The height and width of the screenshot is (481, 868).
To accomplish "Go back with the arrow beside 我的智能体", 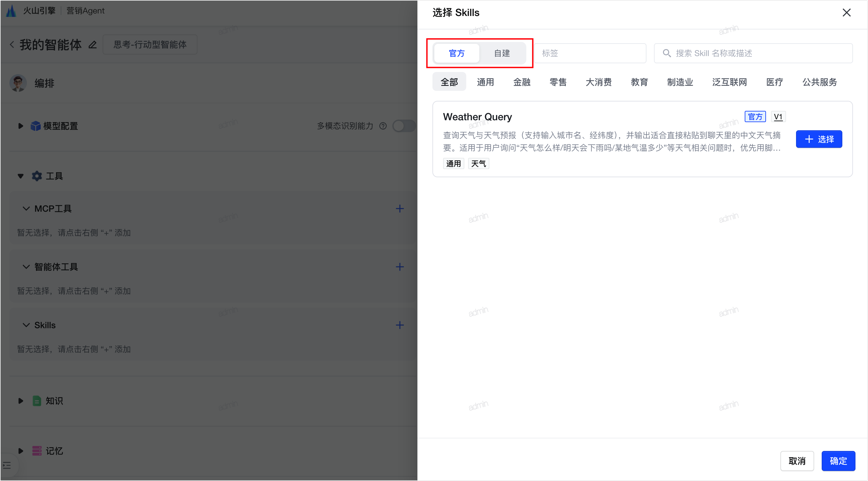I will point(12,44).
